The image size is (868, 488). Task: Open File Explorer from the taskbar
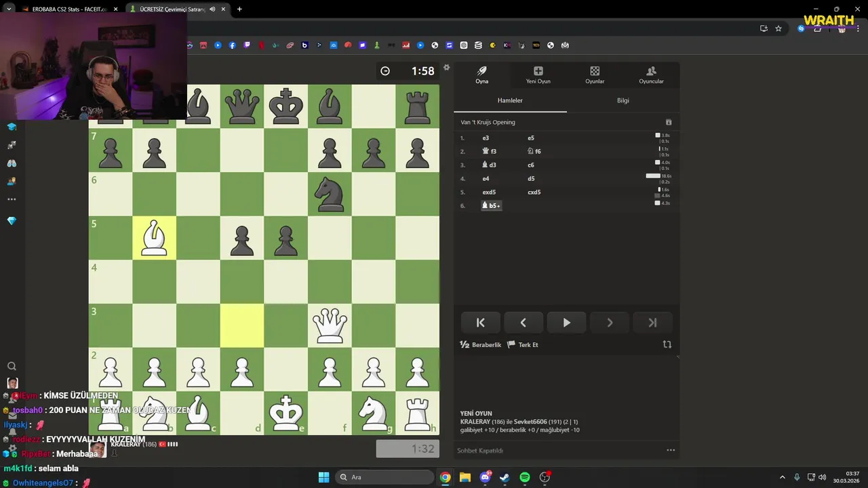(x=465, y=477)
